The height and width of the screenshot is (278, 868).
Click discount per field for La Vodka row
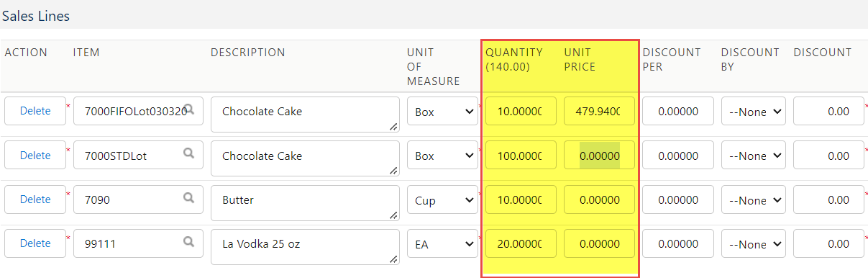click(677, 244)
